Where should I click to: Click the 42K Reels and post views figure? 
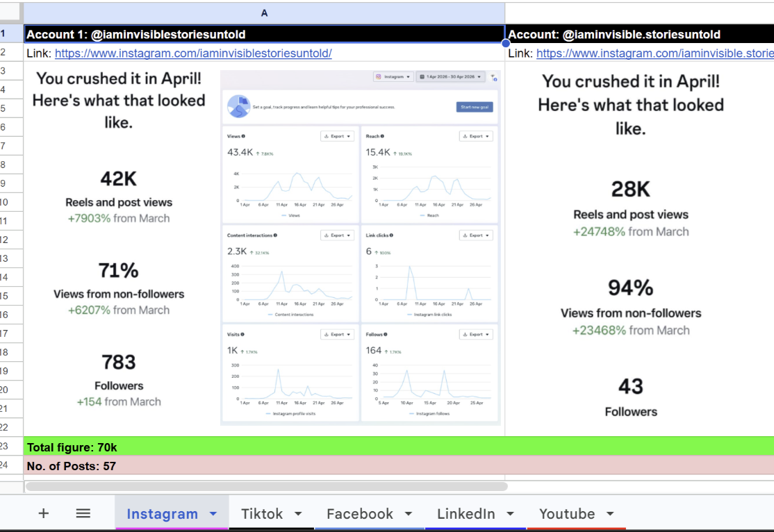coord(119,178)
